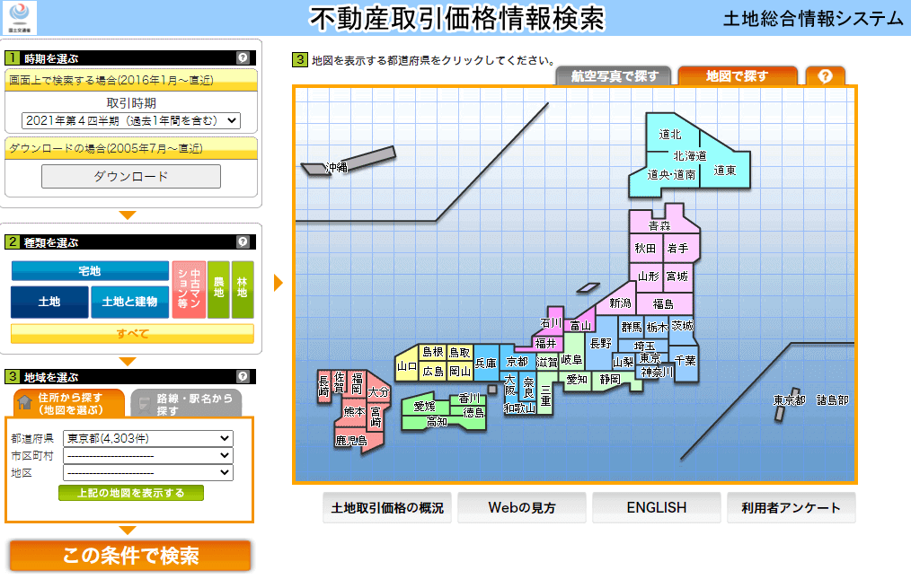Image resolution: width=911 pixels, height=588 pixels.
Task: Click the orange arrow left of the map
Action: (x=279, y=283)
